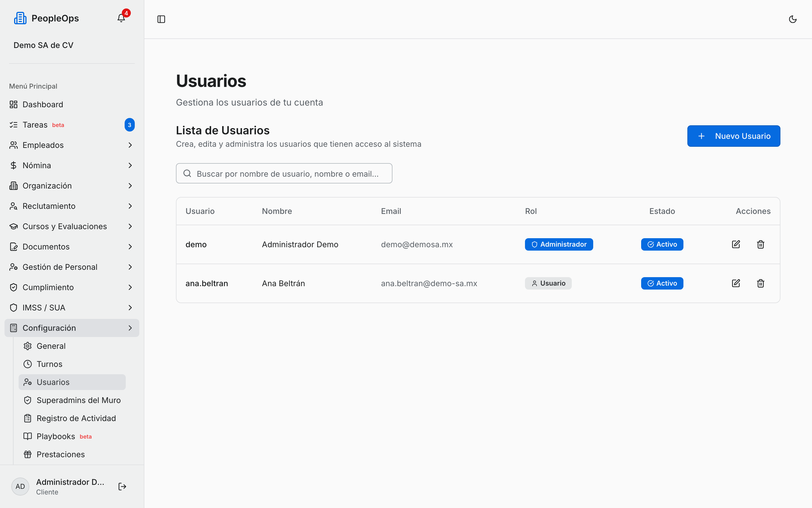
Task: Click the PeopleOps building logo
Action: coord(20,18)
